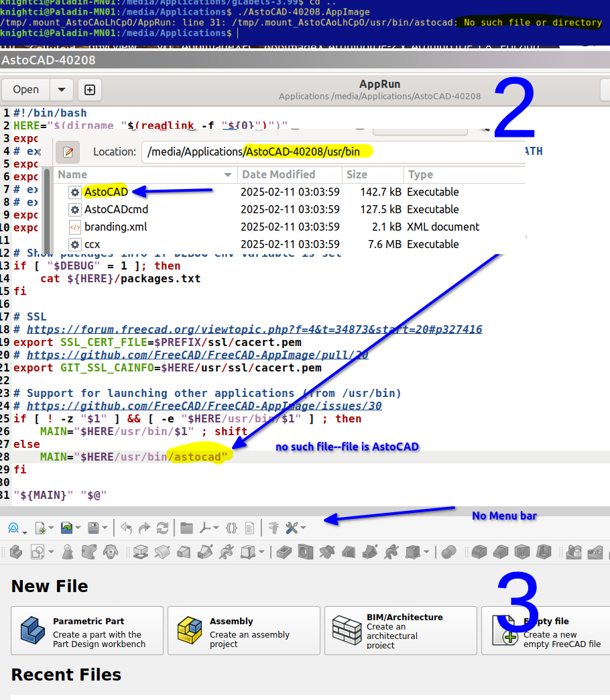Toggle the location edit pencil button
Screen dimensions: 610x700
68,152
